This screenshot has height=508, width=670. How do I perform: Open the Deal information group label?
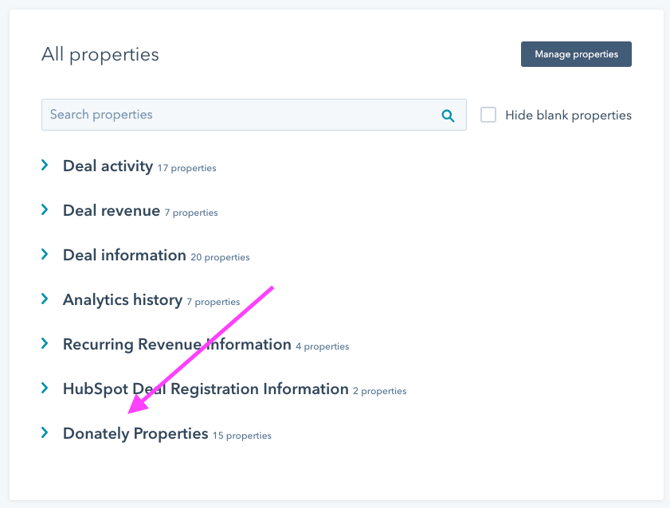point(124,255)
